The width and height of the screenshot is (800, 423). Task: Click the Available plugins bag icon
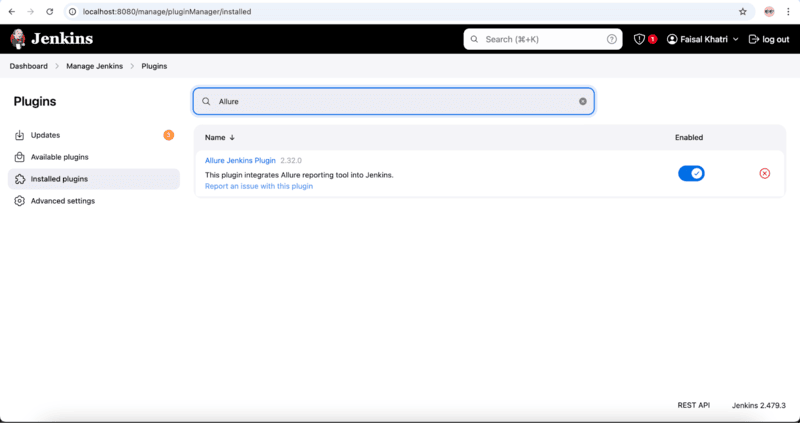click(x=19, y=157)
